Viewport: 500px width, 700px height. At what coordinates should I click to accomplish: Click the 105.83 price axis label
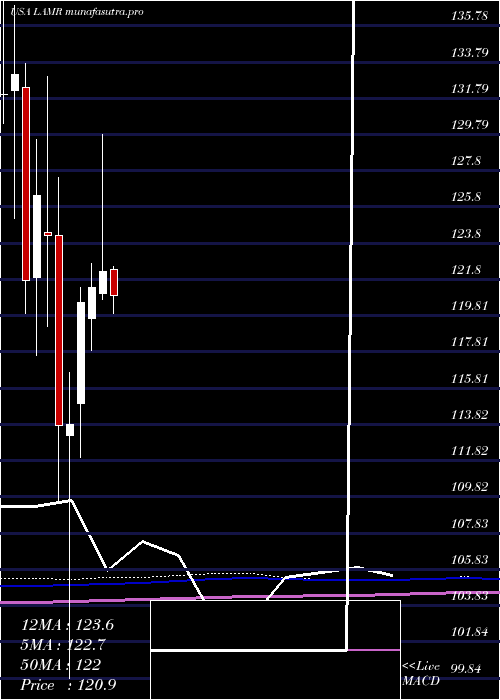click(x=469, y=559)
